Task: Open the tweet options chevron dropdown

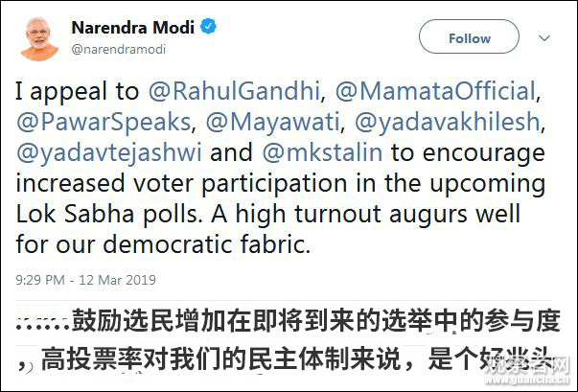Action: [545, 38]
